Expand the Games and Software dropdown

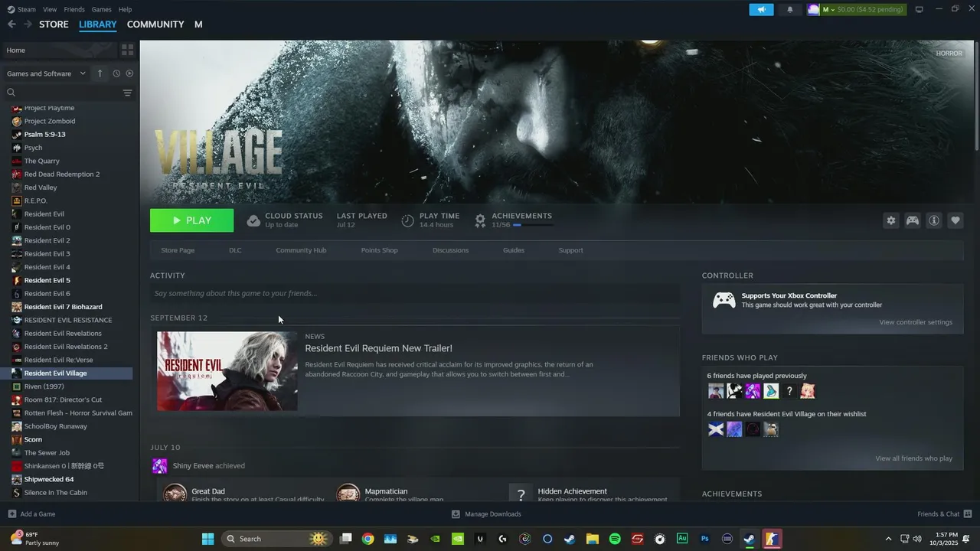[x=47, y=73]
